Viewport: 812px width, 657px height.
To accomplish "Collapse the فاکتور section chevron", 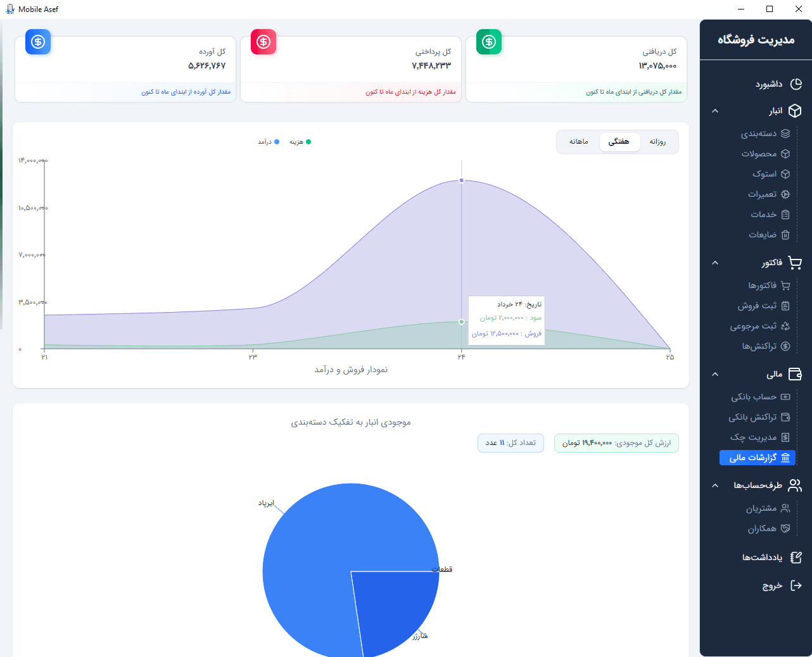I will [x=715, y=263].
